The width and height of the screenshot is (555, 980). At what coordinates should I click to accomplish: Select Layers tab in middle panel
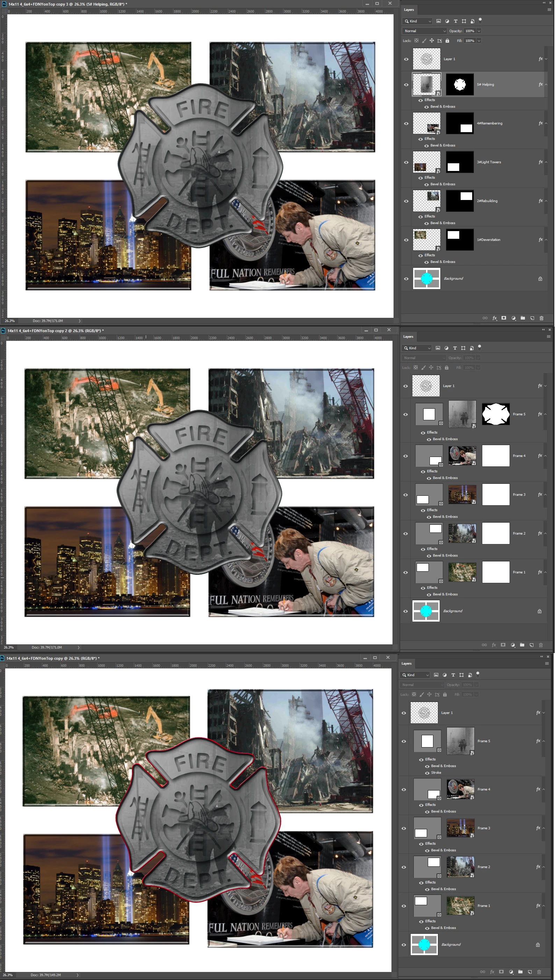pyautogui.click(x=408, y=337)
